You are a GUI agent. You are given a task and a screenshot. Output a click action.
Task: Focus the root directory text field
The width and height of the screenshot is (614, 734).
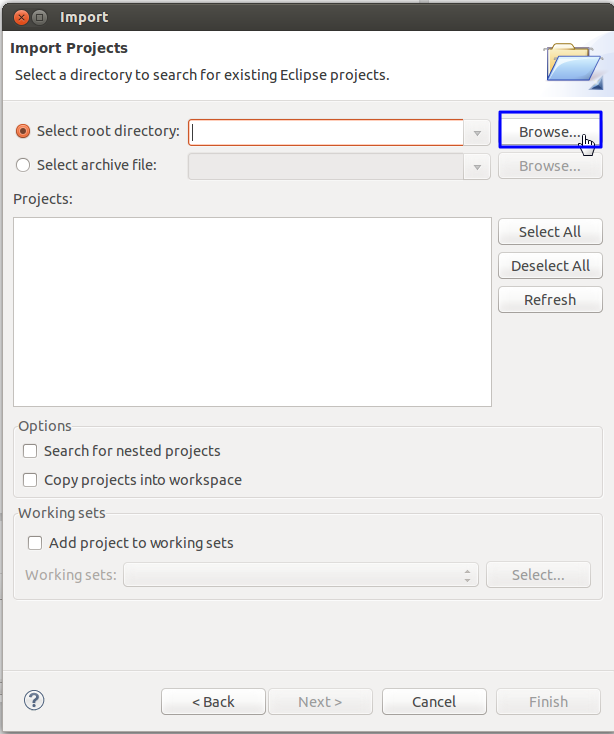(x=326, y=133)
